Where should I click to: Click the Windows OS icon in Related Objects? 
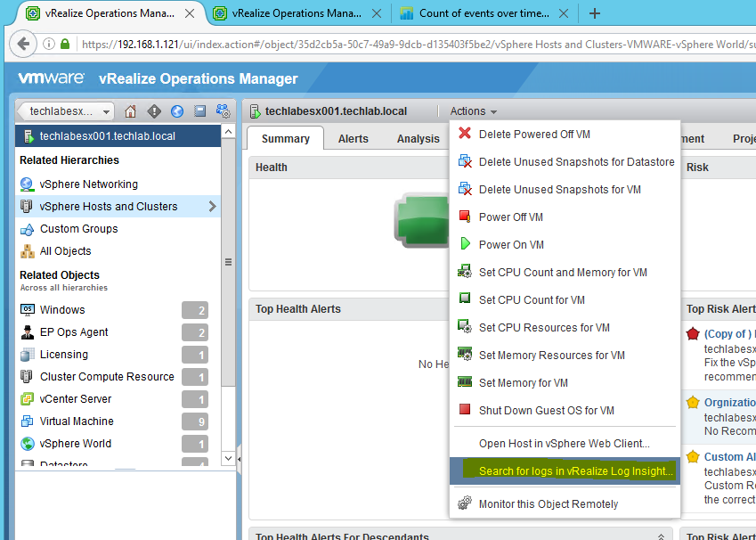click(x=27, y=309)
